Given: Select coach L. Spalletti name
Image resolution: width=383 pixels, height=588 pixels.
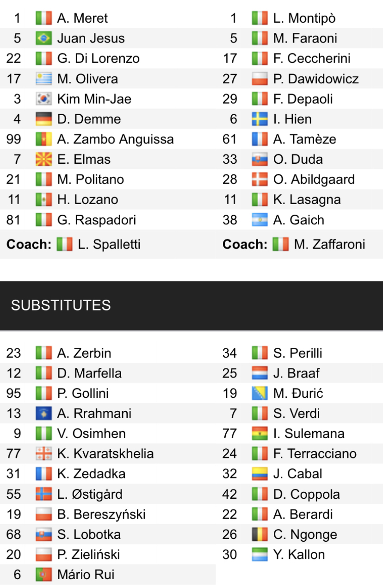Looking at the screenshot, I should (109, 245).
